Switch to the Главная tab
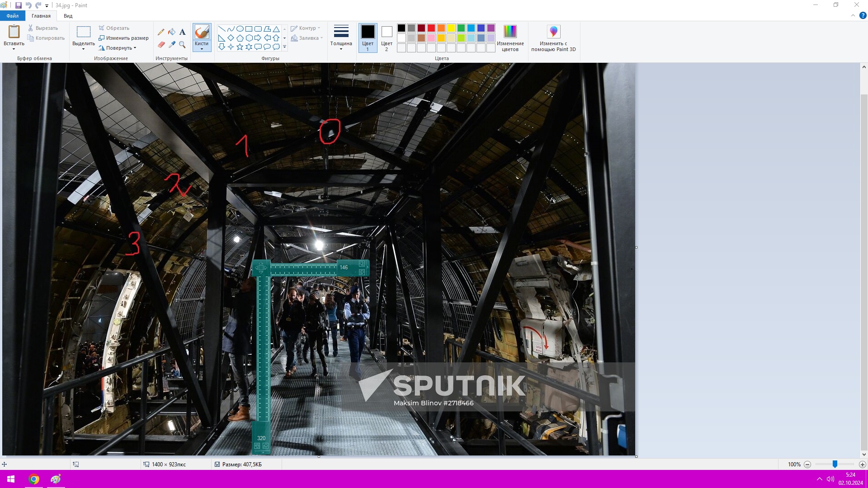 [x=41, y=16]
